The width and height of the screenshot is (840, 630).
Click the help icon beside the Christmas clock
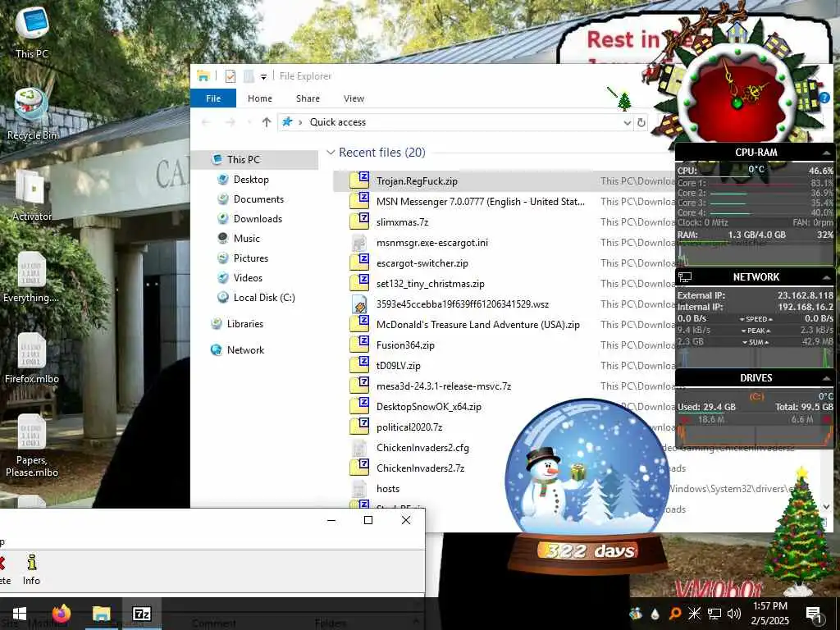coord(824,98)
